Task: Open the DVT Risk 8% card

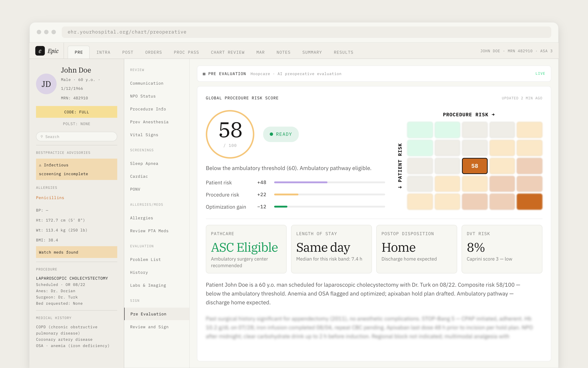Action: tap(502, 249)
